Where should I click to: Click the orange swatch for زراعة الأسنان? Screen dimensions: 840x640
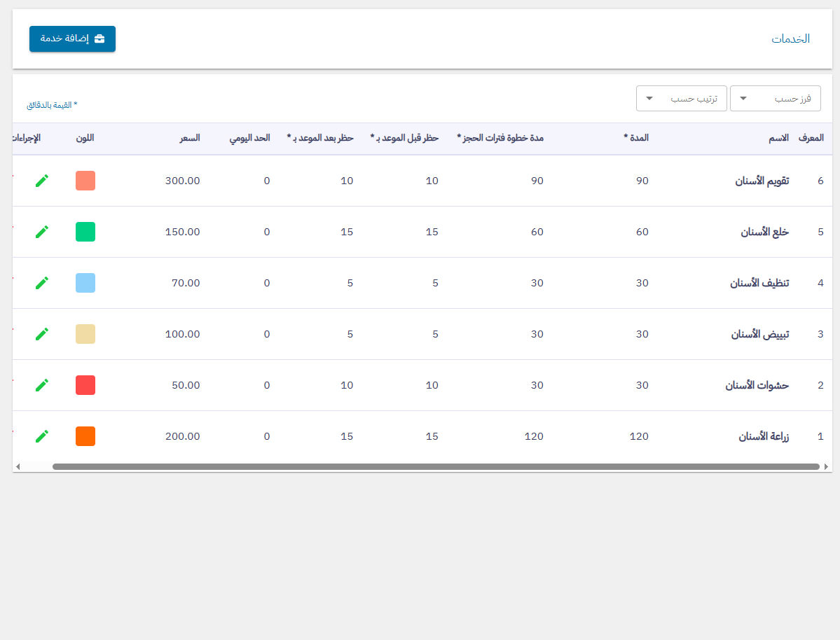pos(85,436)
